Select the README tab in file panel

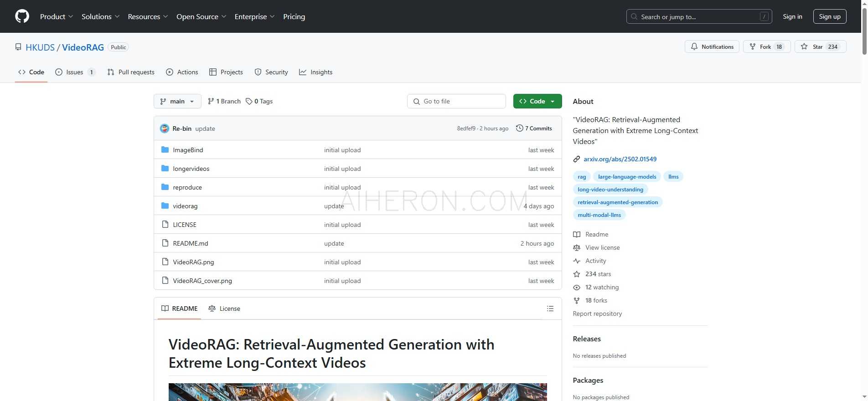(x=180, y=308)
